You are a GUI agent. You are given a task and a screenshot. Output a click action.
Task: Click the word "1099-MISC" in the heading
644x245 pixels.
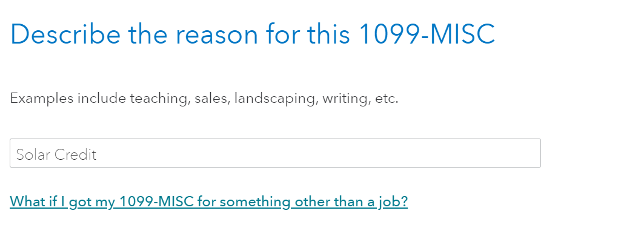tap(427, 34)
